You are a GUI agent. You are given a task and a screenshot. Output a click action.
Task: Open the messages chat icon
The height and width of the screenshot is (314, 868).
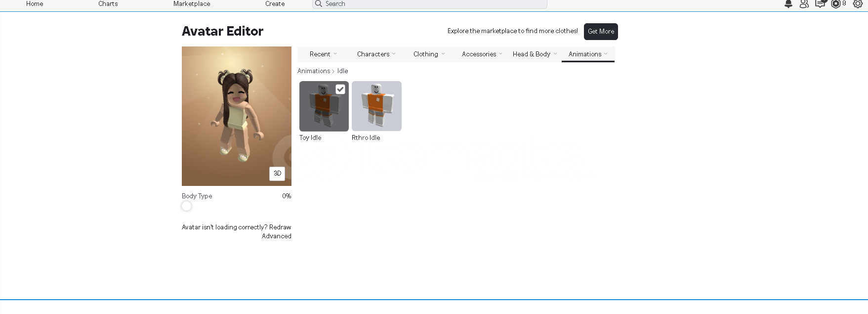820,4
